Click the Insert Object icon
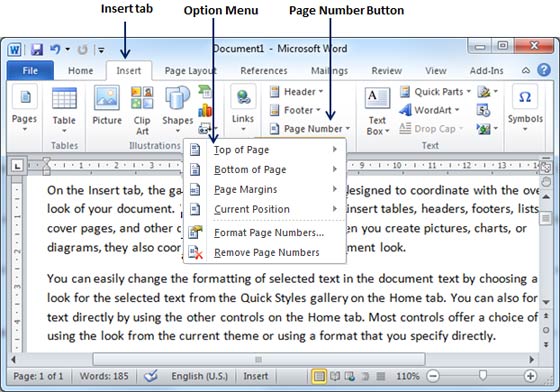 pyautogui.click(x=487, y=129)
